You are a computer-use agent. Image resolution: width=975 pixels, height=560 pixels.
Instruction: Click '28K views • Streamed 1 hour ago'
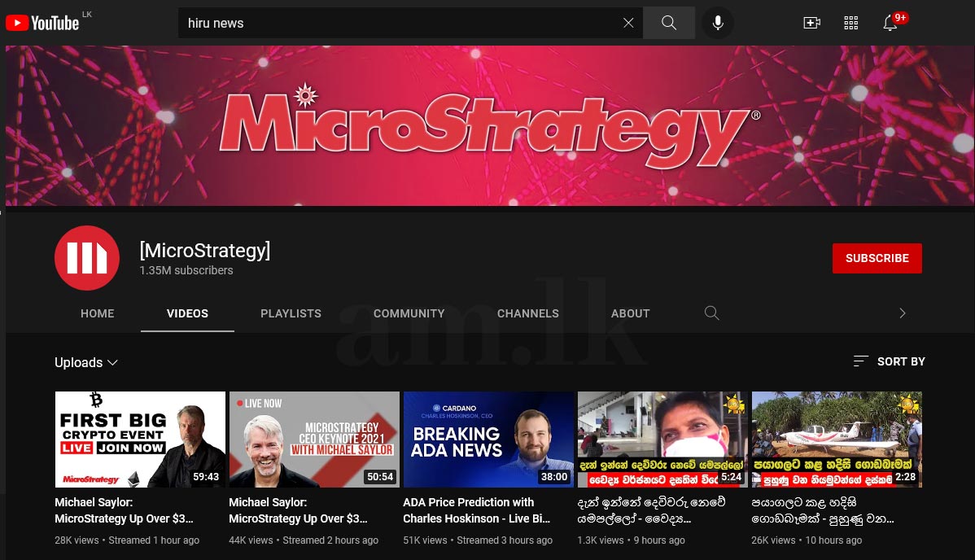coord(127,540)
